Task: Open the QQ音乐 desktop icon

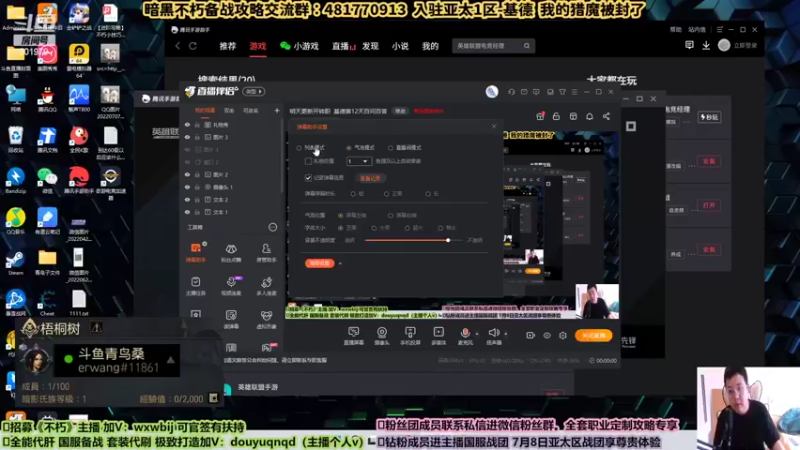Action: coord(15,222)
